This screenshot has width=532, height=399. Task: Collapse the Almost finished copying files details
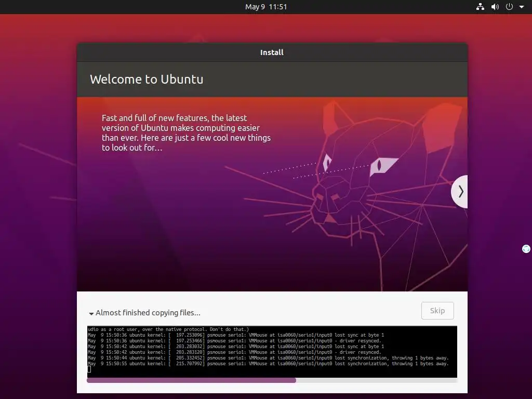tap(91, 313)
